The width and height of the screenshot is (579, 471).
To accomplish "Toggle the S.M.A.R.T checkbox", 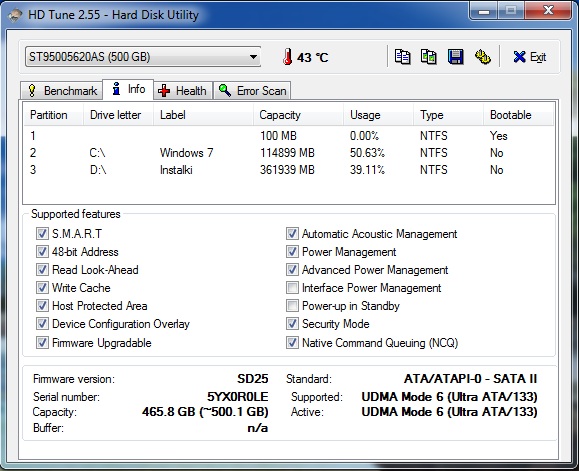I will 42,233.
